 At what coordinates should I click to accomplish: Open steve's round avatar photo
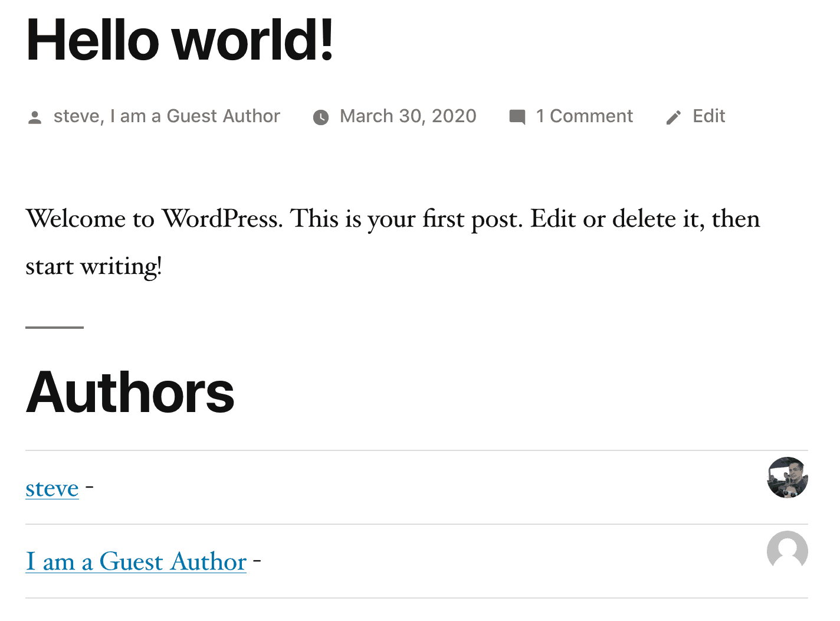tap(787, 478)
